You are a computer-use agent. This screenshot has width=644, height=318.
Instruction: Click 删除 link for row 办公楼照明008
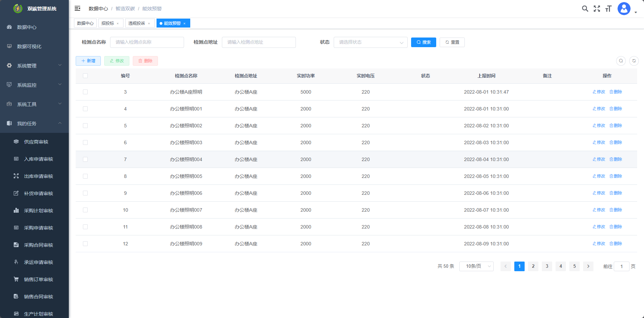click(616, 227)
